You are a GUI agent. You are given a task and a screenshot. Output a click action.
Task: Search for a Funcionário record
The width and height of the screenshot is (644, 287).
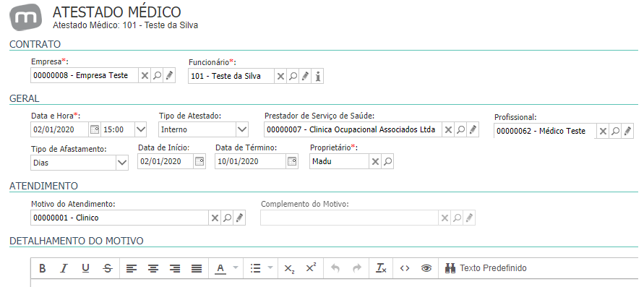click(293, 77)
